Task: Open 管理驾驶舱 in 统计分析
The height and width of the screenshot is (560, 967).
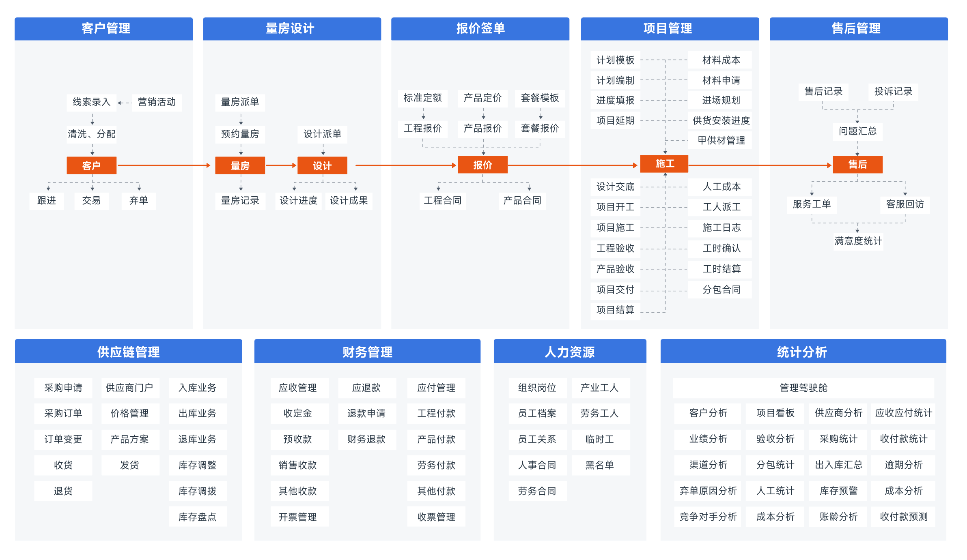Action: [x=803, y=388]
